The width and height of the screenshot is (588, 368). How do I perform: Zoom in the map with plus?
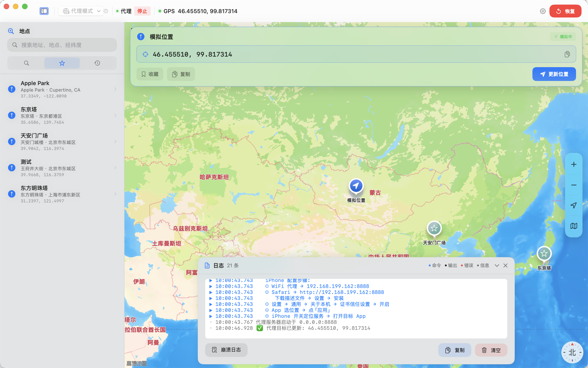click(x=574, y=164)
